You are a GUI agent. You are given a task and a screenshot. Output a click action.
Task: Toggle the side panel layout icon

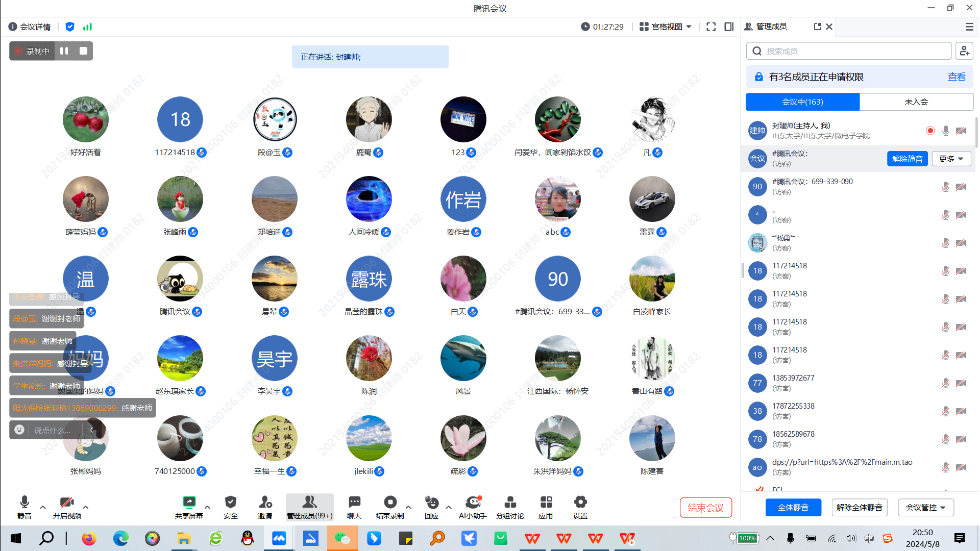coord(729,27)
